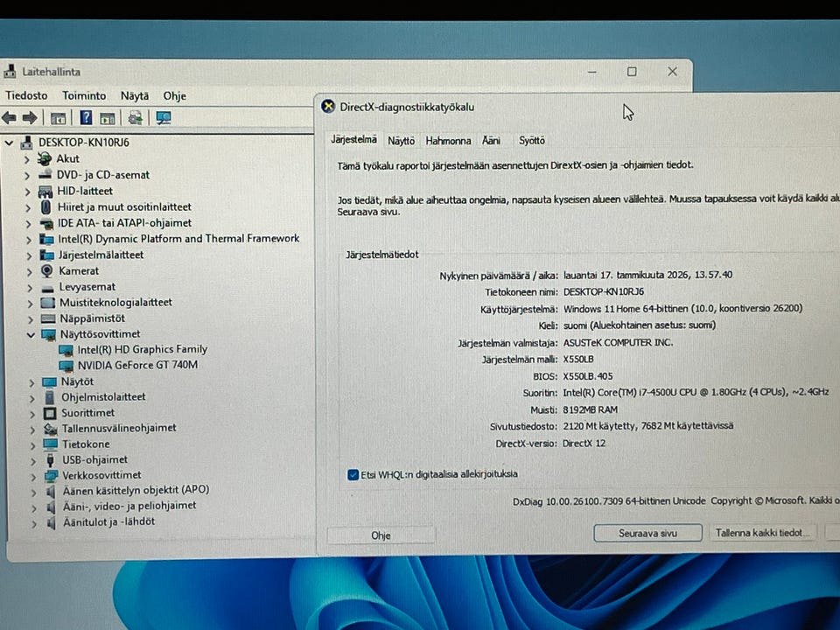Click the Näppäimistöt keyboard icon
Screen dimensions: 840x630
click(48, 318)
